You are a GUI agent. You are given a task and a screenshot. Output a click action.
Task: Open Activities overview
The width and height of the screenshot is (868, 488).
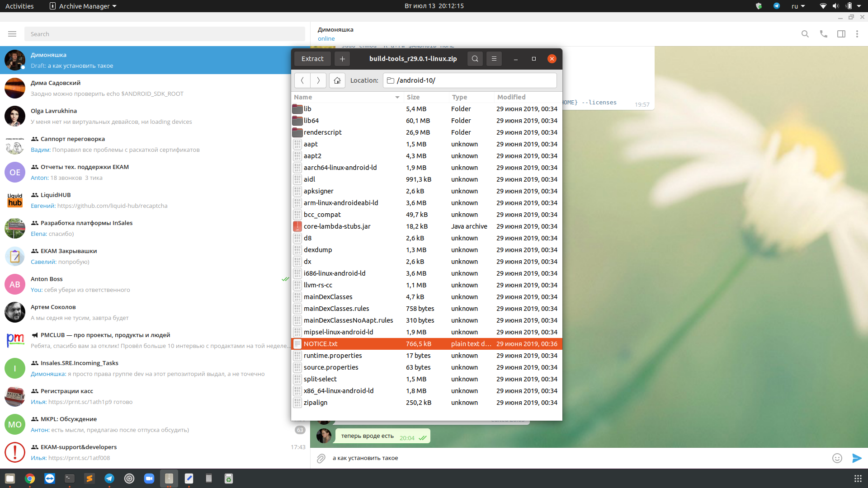point(19,6)
